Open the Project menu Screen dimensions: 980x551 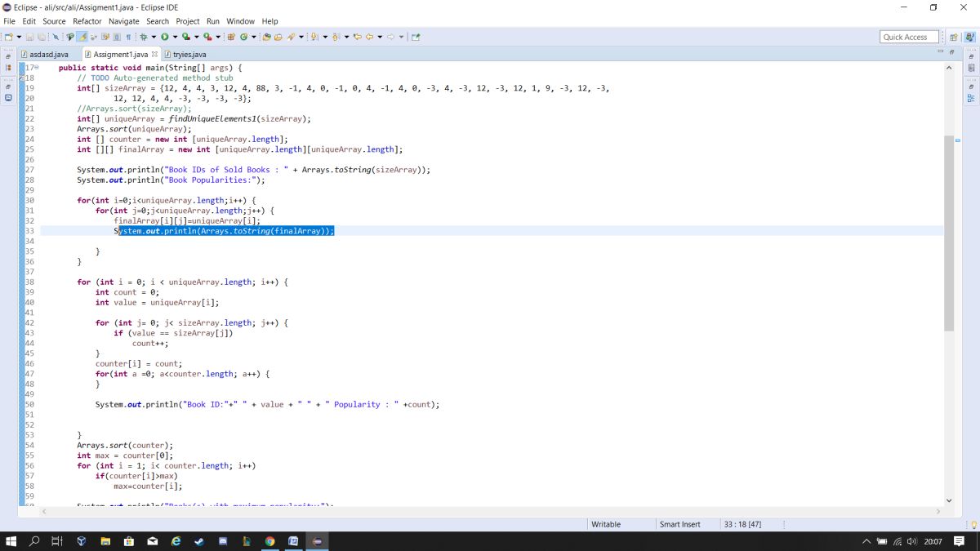(188, 21)
